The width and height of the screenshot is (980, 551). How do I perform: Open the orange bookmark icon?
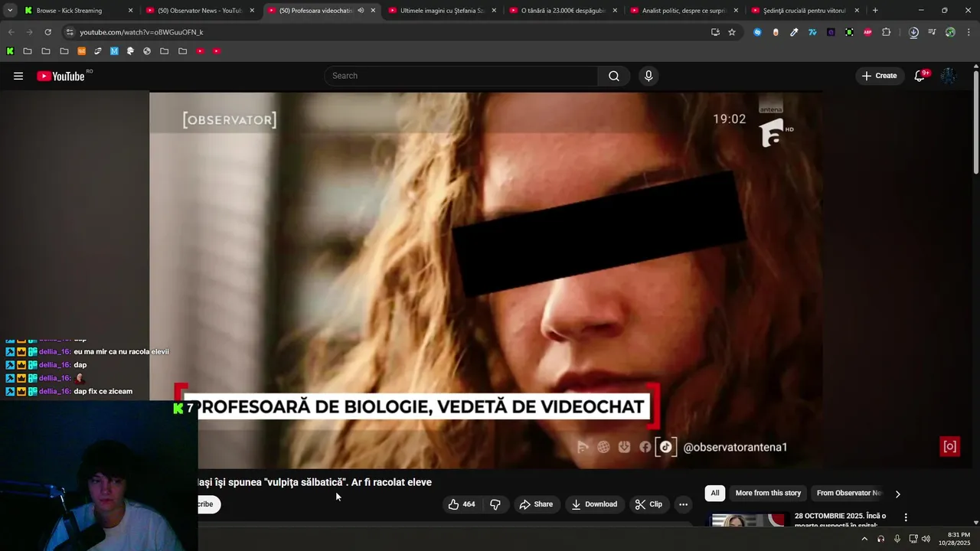point(82,51)
